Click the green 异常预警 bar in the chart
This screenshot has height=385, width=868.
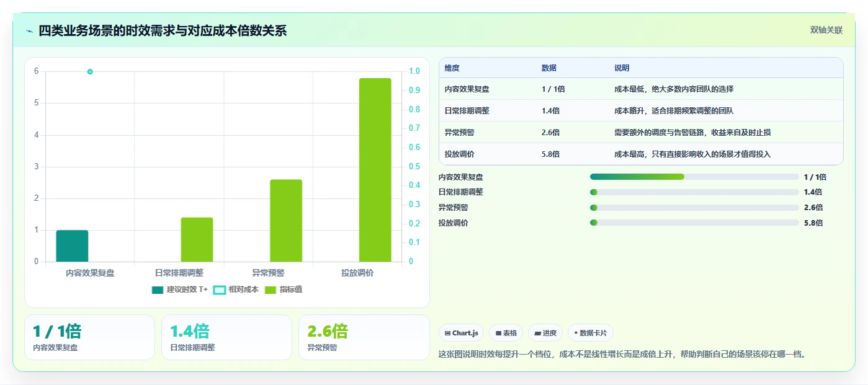286,221
